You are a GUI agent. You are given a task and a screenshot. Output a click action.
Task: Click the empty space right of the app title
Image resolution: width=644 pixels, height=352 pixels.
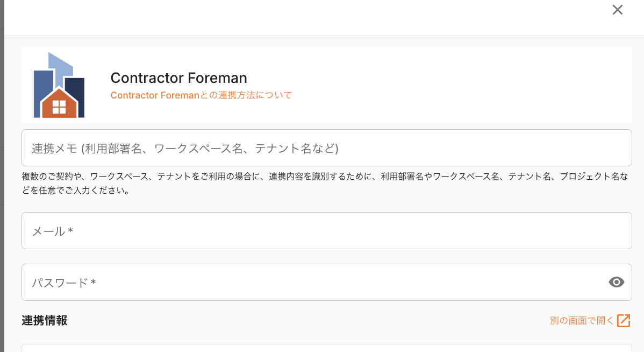(x=457, y=85)
